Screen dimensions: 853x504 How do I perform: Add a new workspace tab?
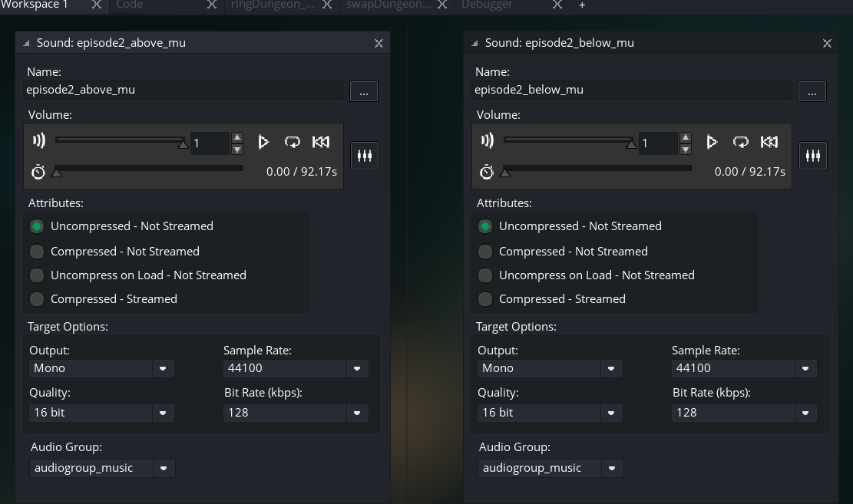point(582,5)
